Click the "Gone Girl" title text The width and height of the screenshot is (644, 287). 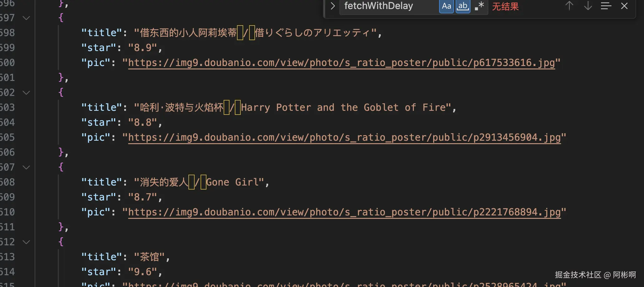pos(232,182)
